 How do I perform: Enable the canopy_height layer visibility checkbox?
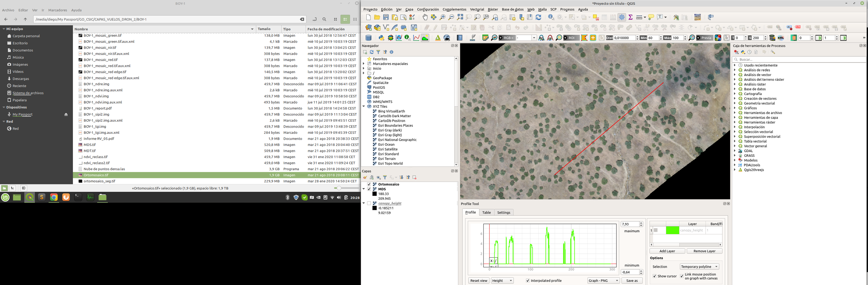369,204
